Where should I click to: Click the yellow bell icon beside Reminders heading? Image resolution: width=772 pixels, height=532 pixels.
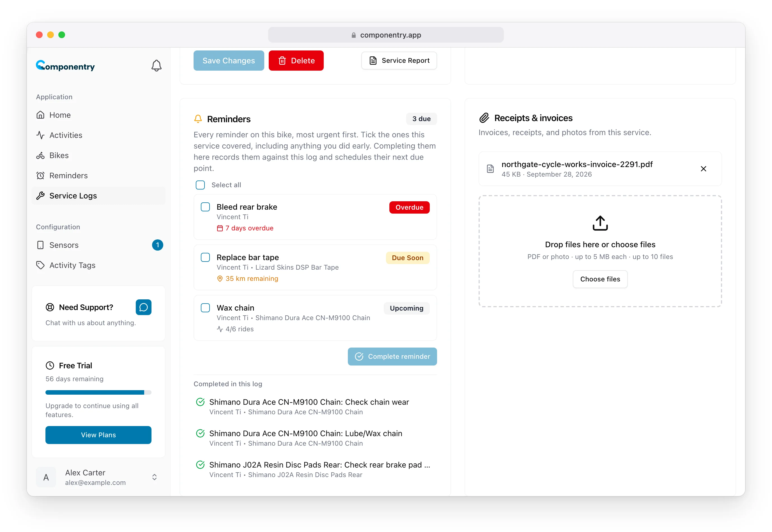198,119
